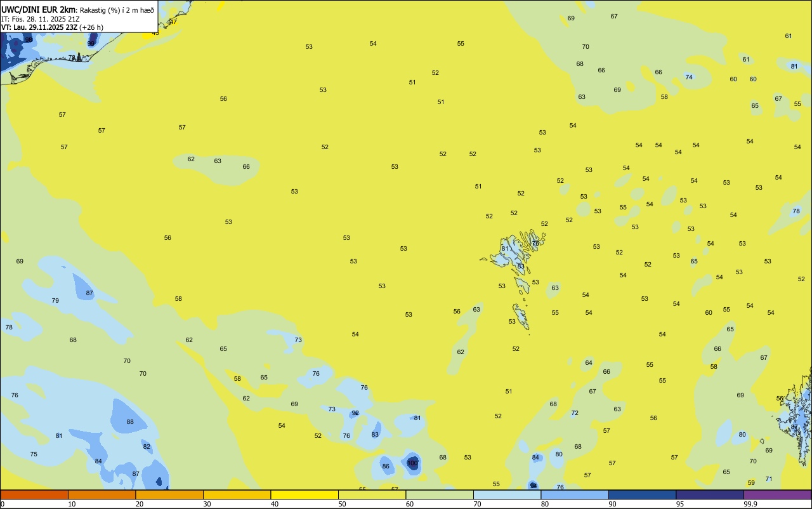The height and width of the screenshot is (509, 812).
Task: Select the '95' legend tick label
Action: (680, 504)
